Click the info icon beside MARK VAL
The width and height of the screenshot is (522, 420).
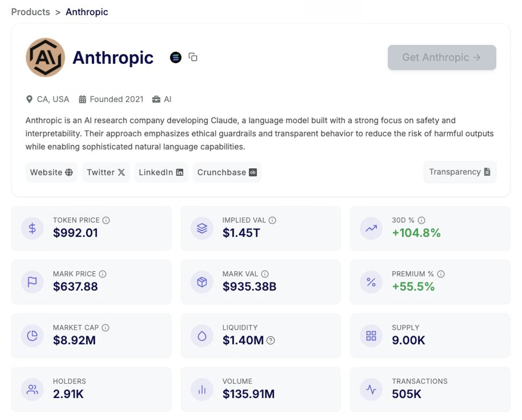[265, 274]
